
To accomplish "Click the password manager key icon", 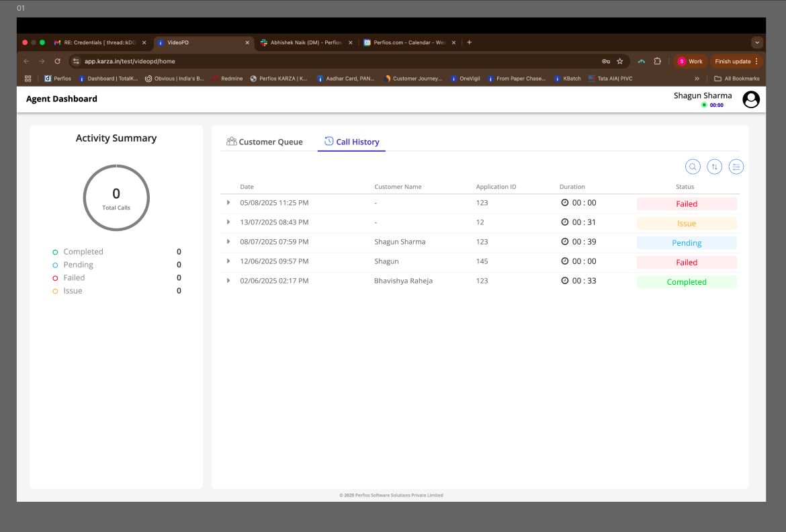I will pos(605,61).
